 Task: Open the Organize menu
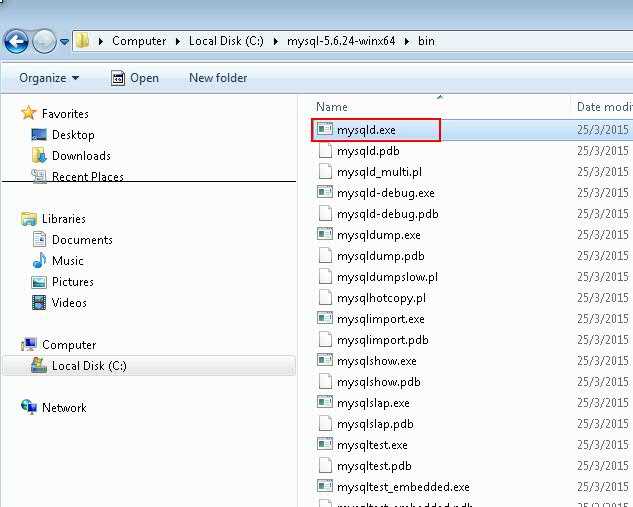tap(49, 78)
